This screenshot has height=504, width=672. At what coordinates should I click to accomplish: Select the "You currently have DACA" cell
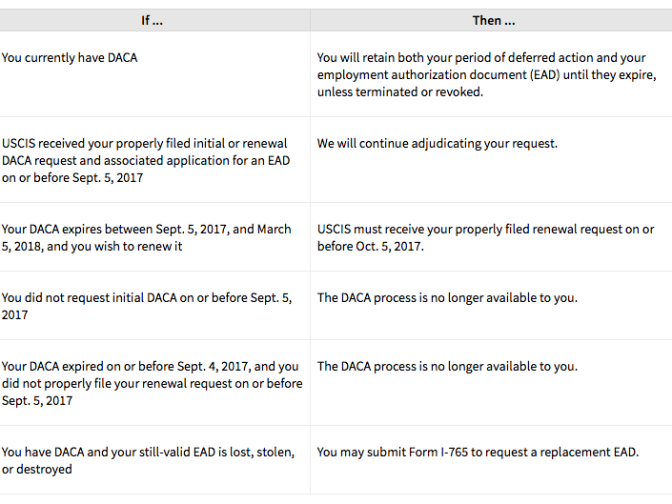point(70,58)
